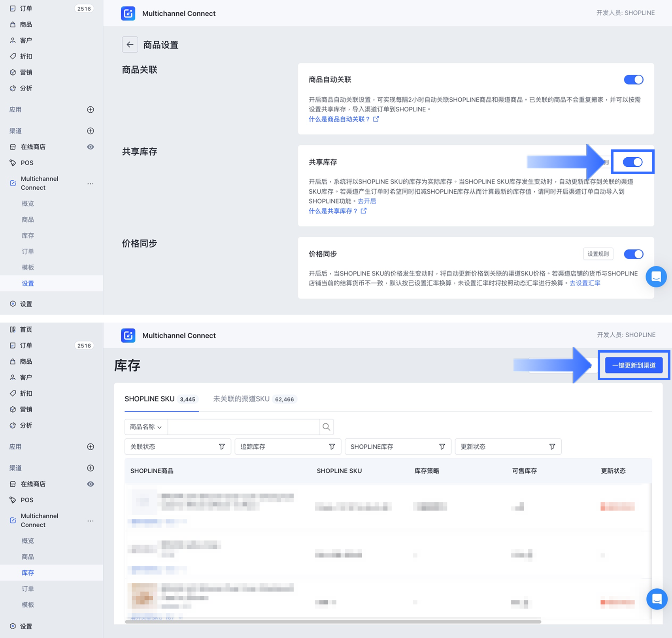Open 库存 under Multichannel Connect on the 商品设置 screen
The height and width of the screenshot is (638, 672).
pyautogui.click(x=28, y=236)
